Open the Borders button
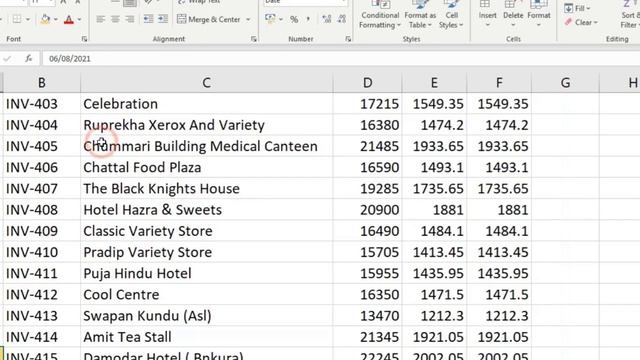This screenshot has height=360, width=640. click(16, 19)
